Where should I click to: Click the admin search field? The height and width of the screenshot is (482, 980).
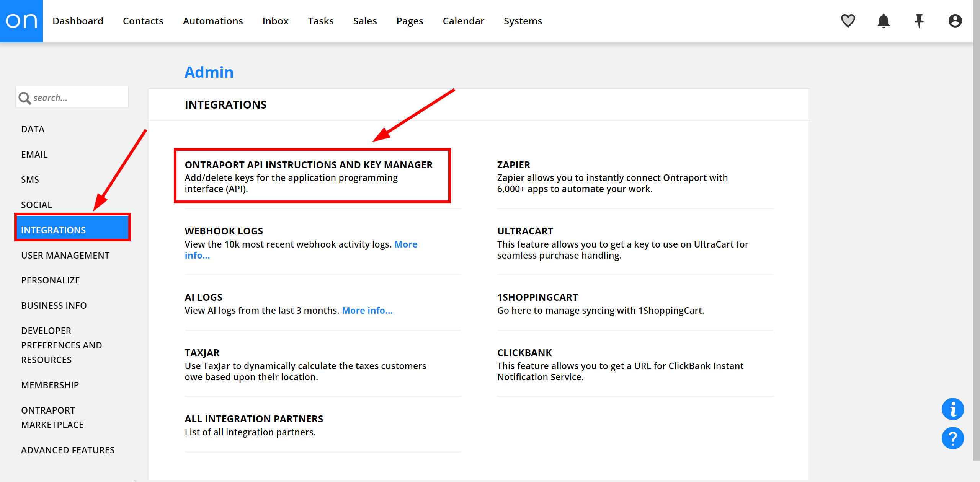coord(72,97)
